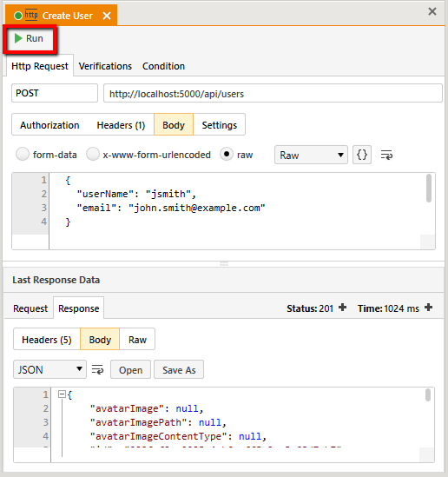Open the Verifications tab

tap(105, 66)
